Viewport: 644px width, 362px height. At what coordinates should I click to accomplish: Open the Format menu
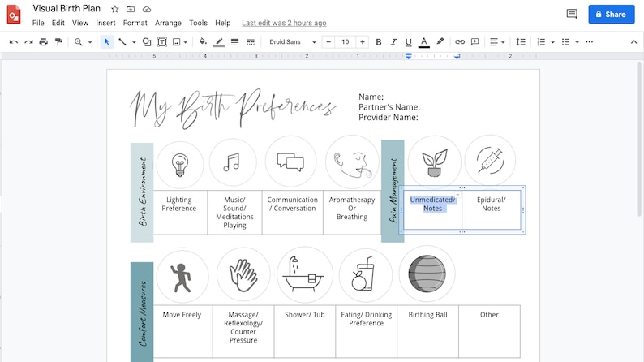(x=135, y=23)
